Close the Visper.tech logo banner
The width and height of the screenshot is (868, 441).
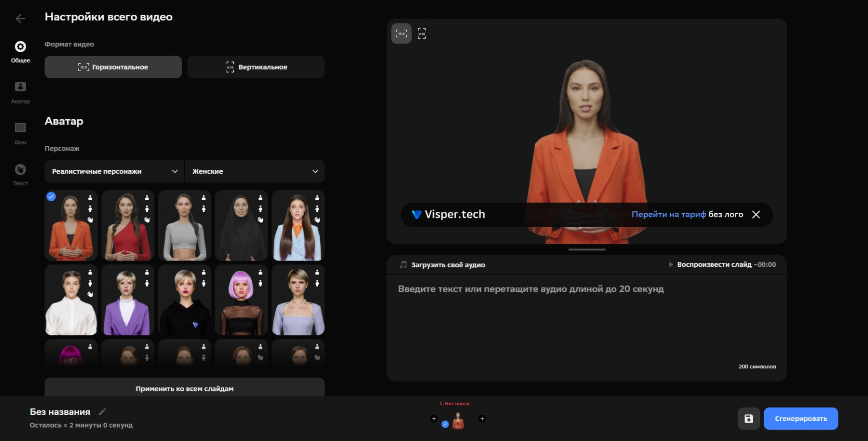[756, 215]
